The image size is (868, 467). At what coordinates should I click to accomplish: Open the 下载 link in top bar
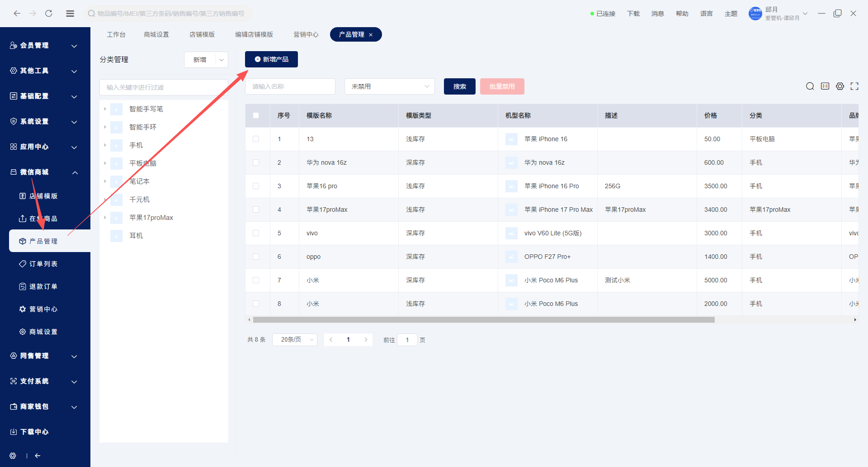(x=633, y=14)
